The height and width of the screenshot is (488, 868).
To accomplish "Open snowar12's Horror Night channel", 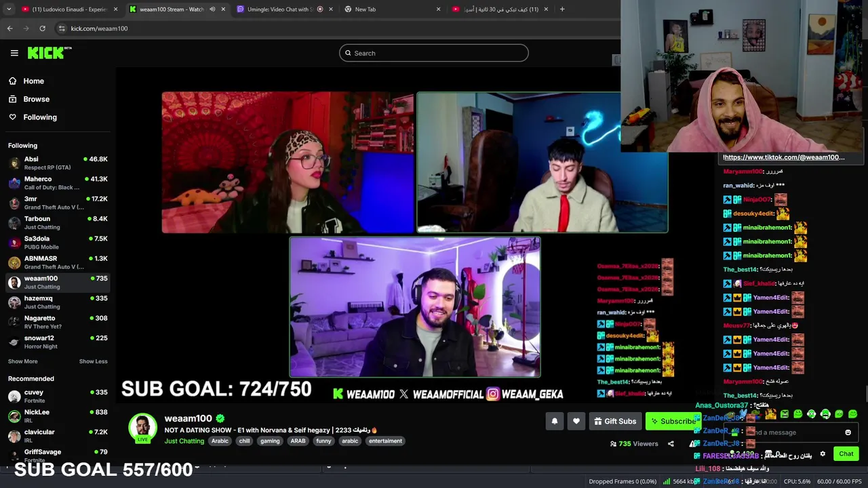I will (x=58, y=342).
